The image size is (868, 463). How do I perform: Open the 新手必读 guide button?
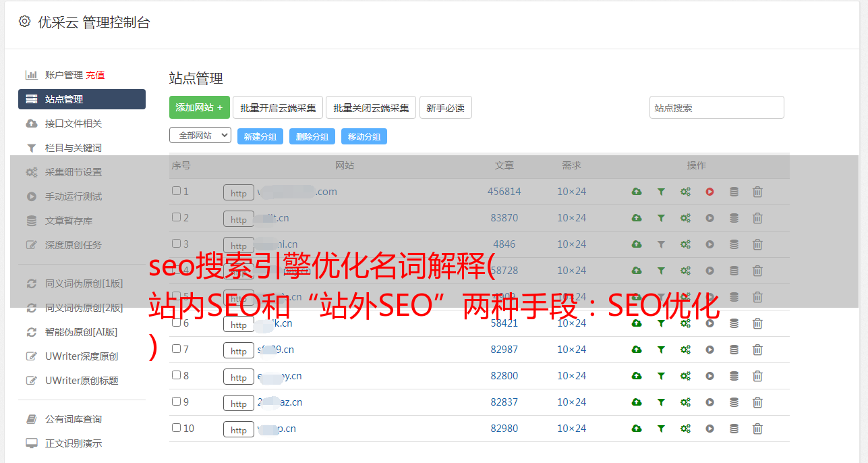click(x=445, y=107)
